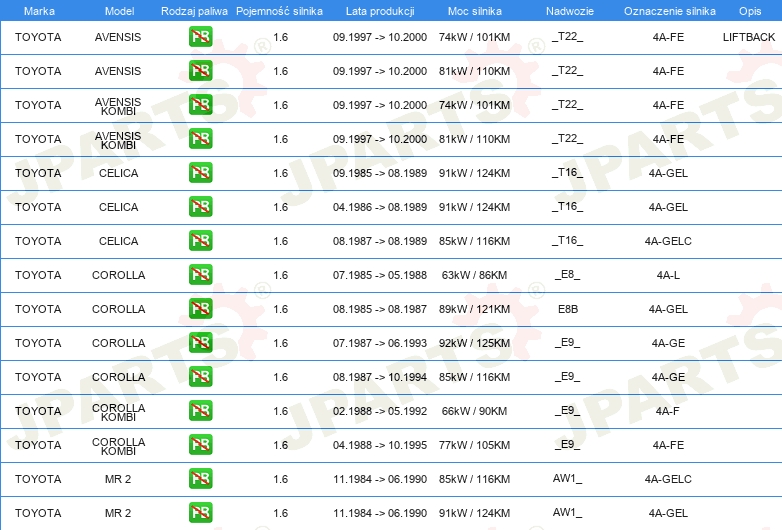Viewport: 782px width, 530px height.
Task: Select the 89kW / 121KM power cell
Action: [474, 309]
